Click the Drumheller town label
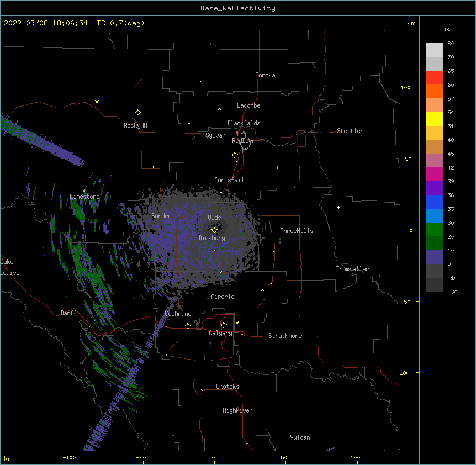The width and height of the screenshot is (476, 465). click(352, 269)
